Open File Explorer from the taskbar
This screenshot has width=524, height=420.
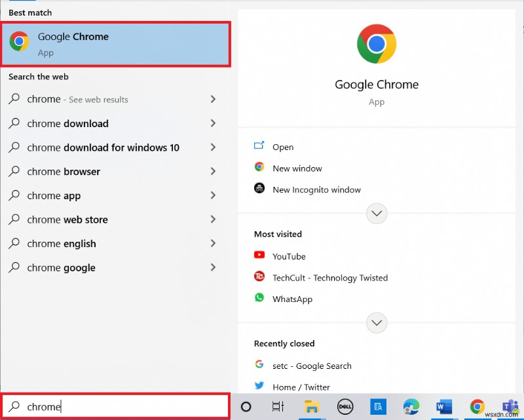(312, 407)
